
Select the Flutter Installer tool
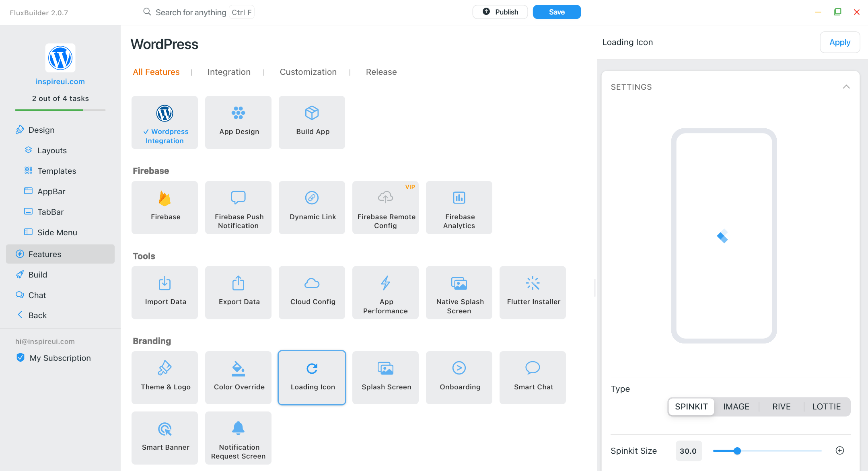coord(533,292)
